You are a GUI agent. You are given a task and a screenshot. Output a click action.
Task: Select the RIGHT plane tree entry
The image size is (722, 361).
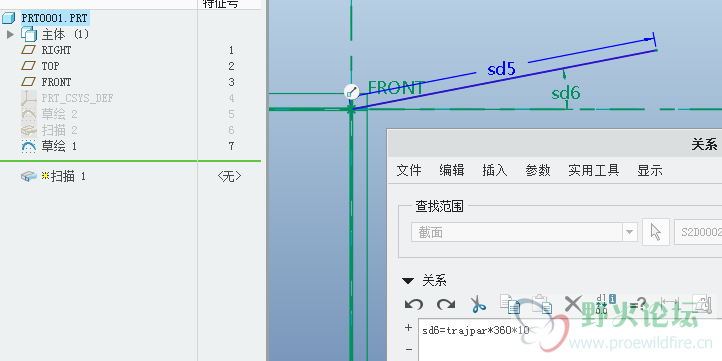tap(56, 50)
